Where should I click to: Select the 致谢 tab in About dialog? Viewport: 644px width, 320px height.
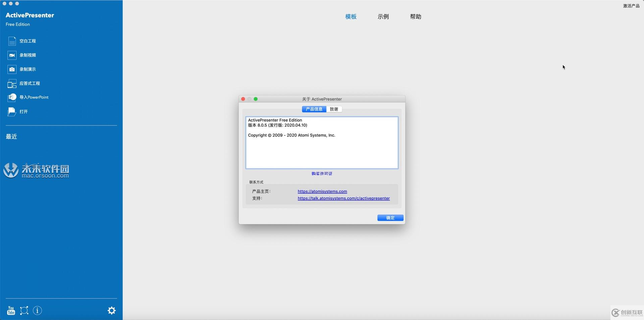[334, 109]
